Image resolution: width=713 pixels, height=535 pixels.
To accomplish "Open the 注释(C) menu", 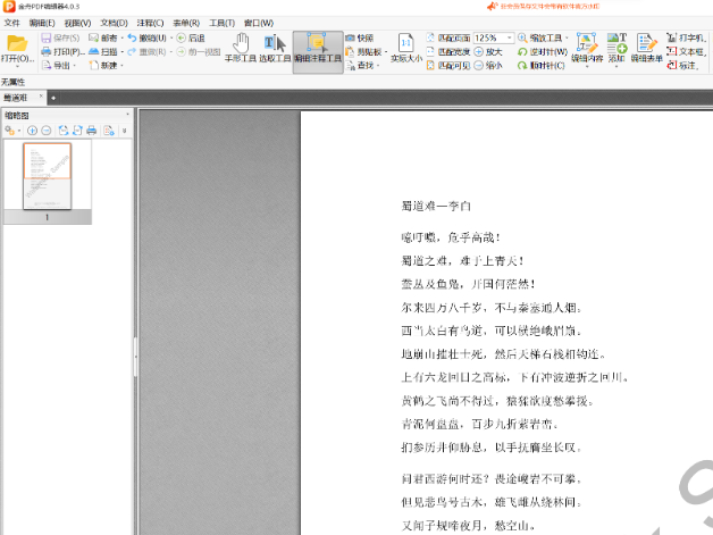I will coord(150,23).
